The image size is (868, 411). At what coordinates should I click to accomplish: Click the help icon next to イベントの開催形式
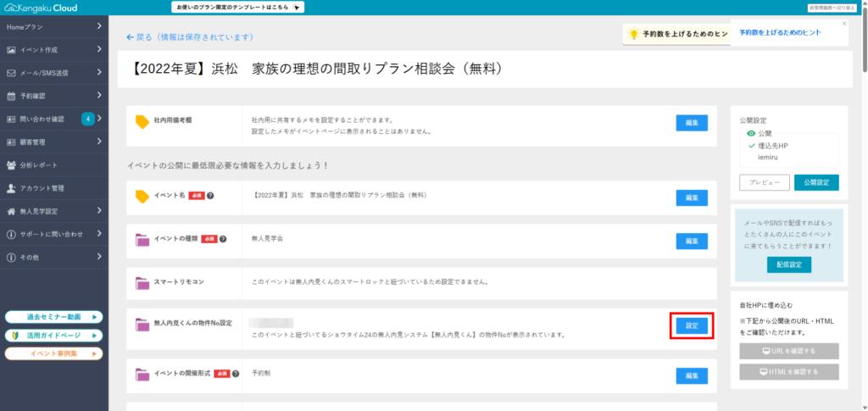click(236, 374)
